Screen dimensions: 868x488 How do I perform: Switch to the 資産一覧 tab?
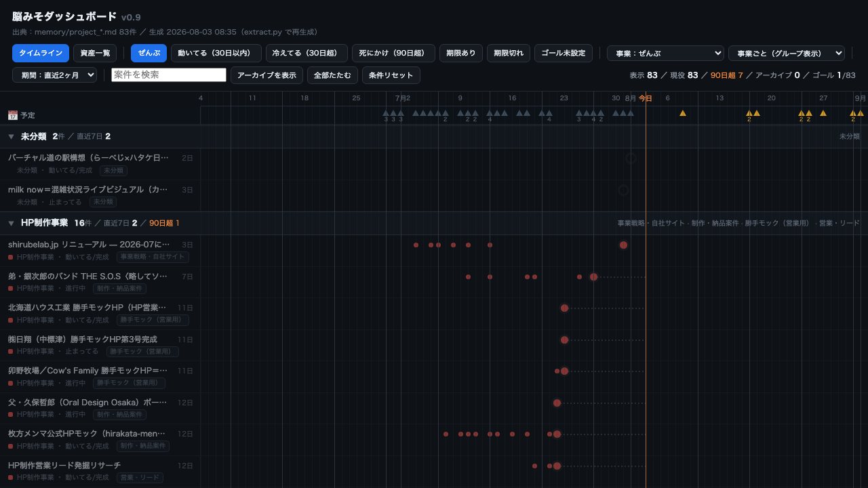coord(95,53)
